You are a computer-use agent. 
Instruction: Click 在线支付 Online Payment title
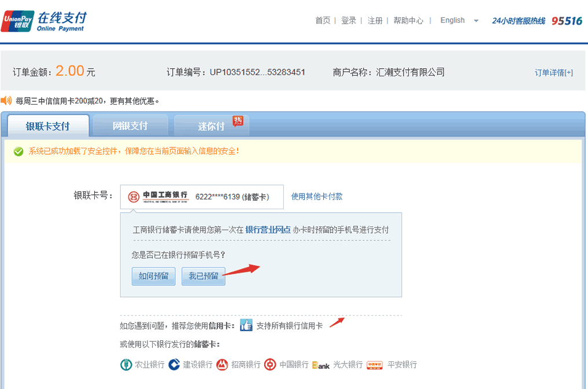tap(61, 21)
